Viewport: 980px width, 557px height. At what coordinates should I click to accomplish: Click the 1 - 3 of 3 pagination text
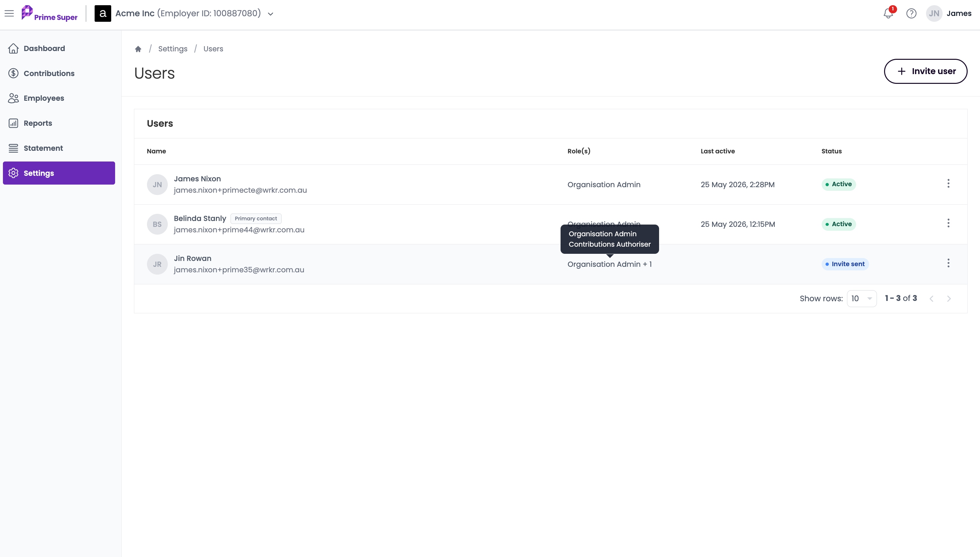click(x=901, y=298)
